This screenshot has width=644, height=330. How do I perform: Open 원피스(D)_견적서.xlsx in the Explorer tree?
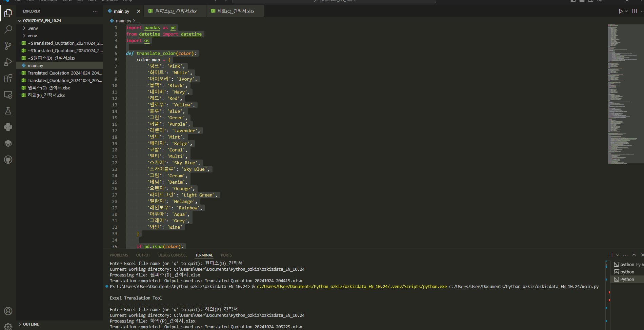coord(60,88)
